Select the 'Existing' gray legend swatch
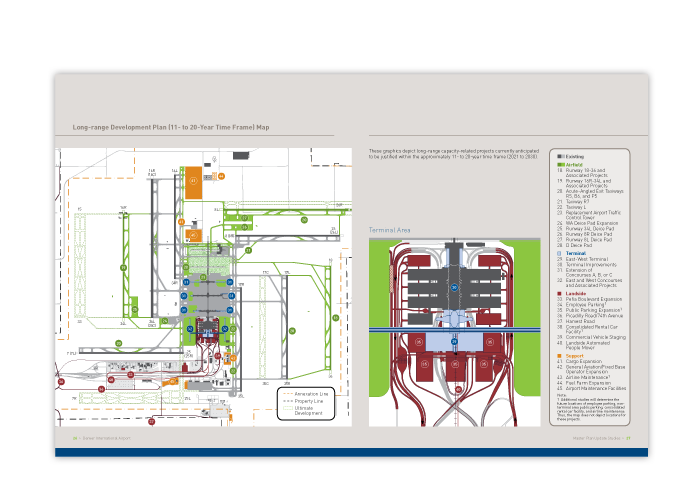 pos(561,156)
